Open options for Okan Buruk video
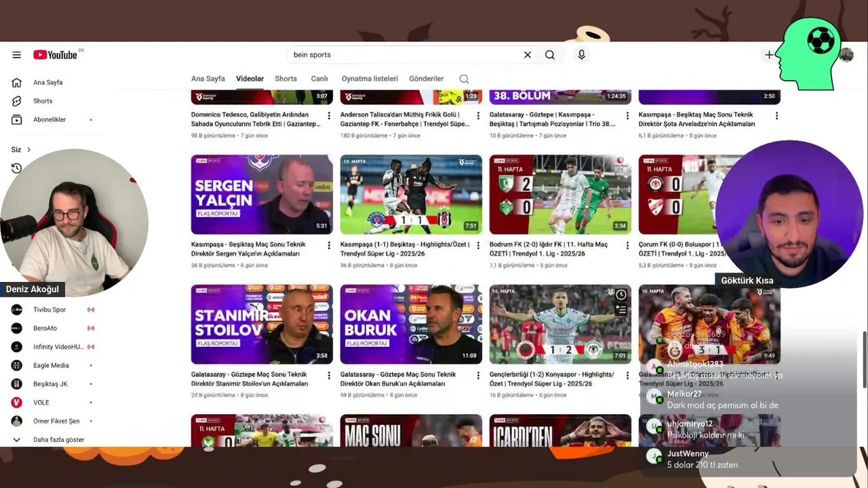The image size is (868, 488). point(478,375)
